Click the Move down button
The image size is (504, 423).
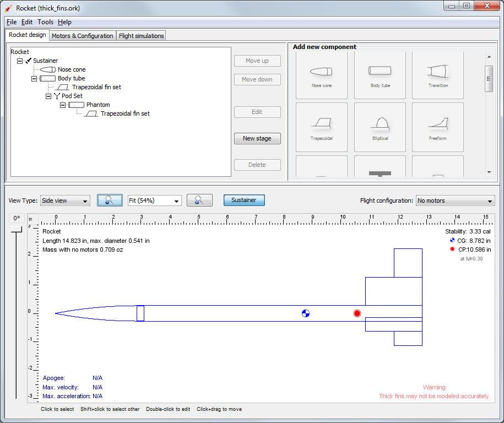coord(257,79)
